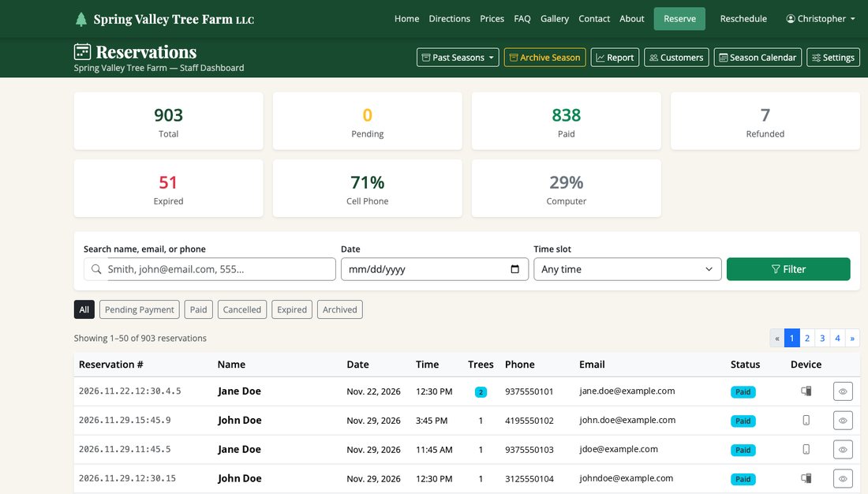Go to pagination page 4
This screenshot has height=494, width=868.
click(837, 338)
